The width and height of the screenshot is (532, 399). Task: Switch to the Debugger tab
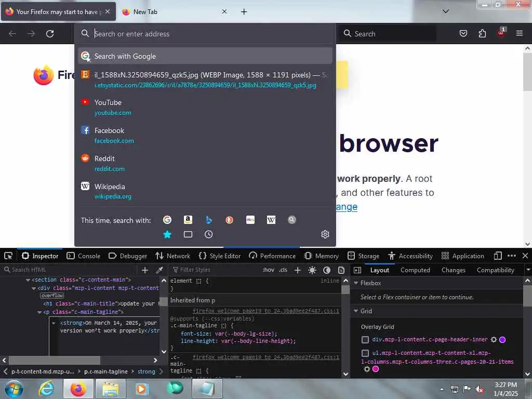pyautogui.click(x=128, y=256)
